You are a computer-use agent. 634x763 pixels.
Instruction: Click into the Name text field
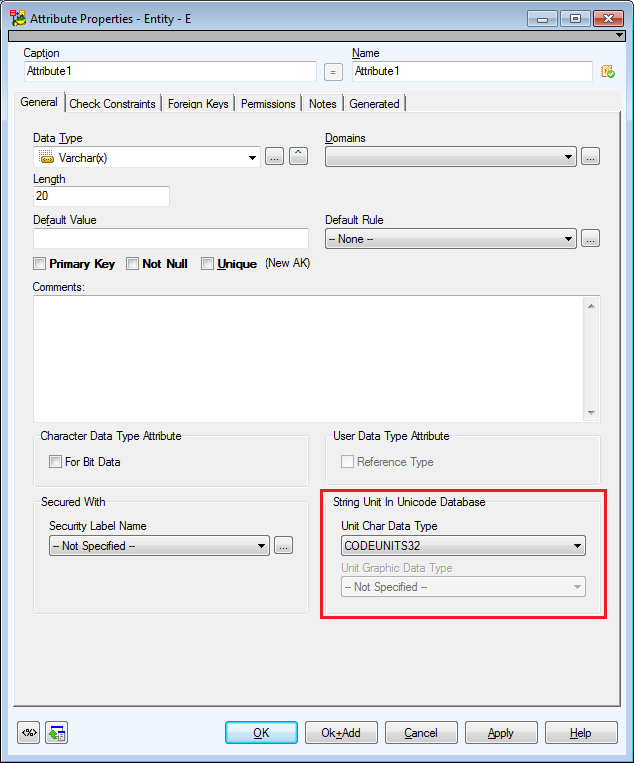(472, 72)
